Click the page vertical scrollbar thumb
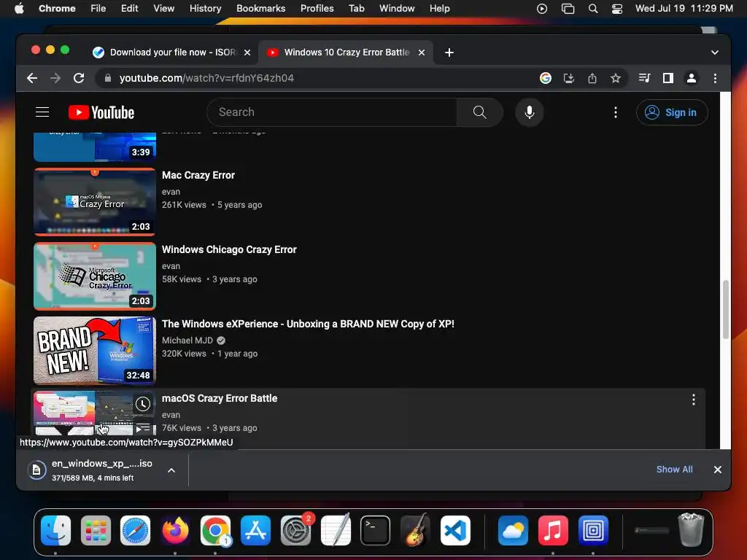The width and height of the screenshot is (747, 560). click(x=726, y=309)
